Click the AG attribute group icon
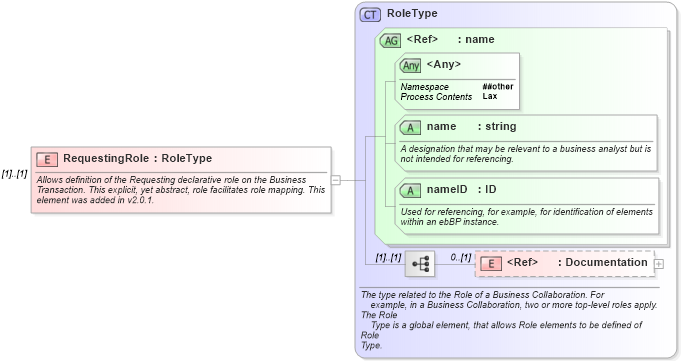The height and width of the screenshot is (361, 681). (x=390, y=40)
